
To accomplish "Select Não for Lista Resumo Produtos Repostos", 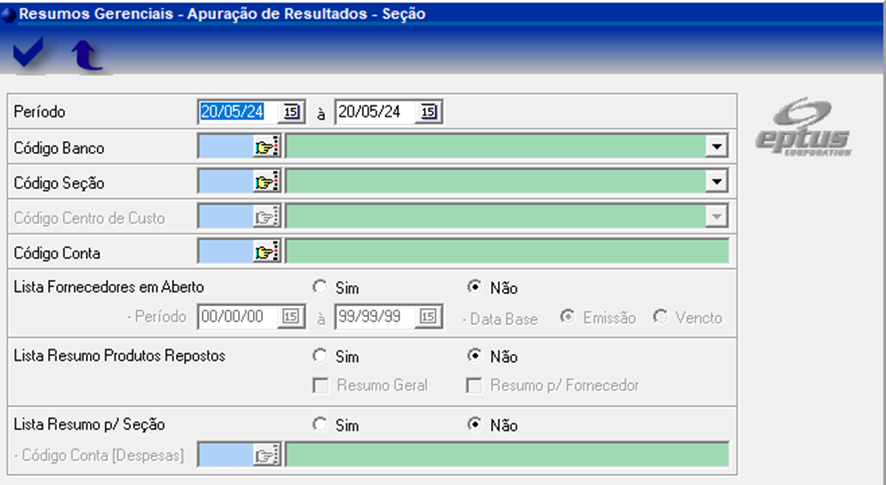I will pyautogui.click(x=474, y=356).
